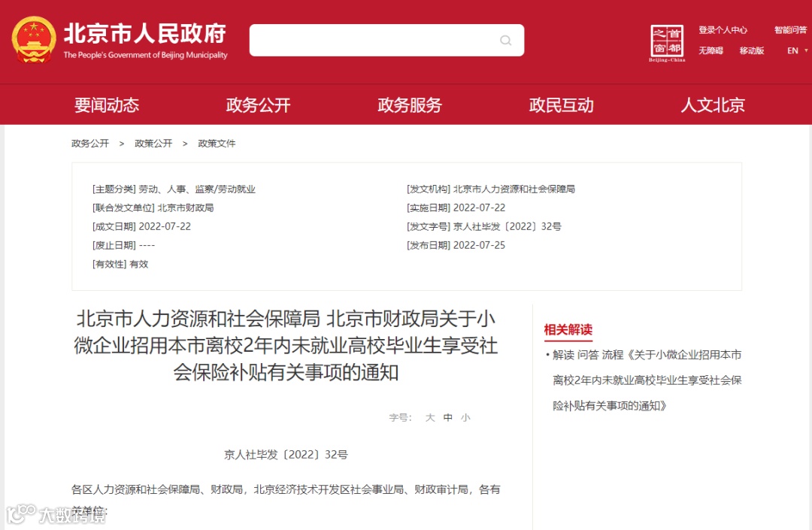Open the 政务服务 menu
Screen dimensions: 812x530
click(x=410, y=105)
